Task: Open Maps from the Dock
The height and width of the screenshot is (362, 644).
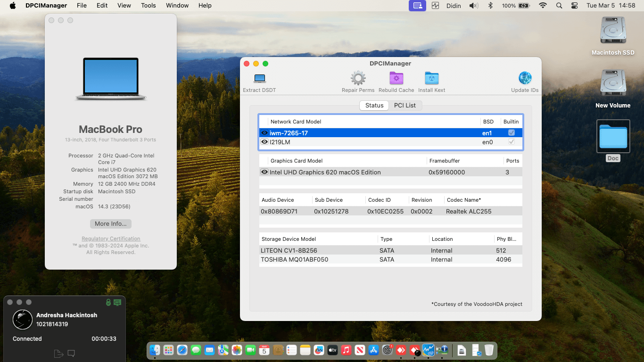Action: tap(223, 350)
